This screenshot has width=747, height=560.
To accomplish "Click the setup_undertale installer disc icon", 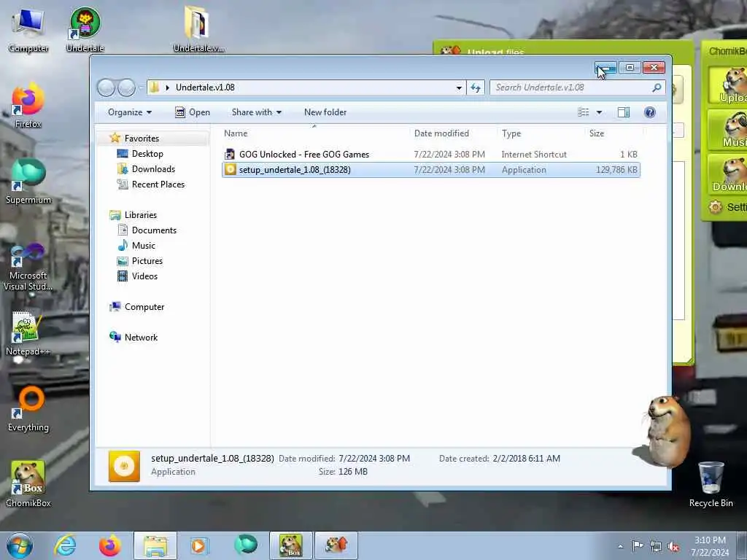I will pos(230,169).
